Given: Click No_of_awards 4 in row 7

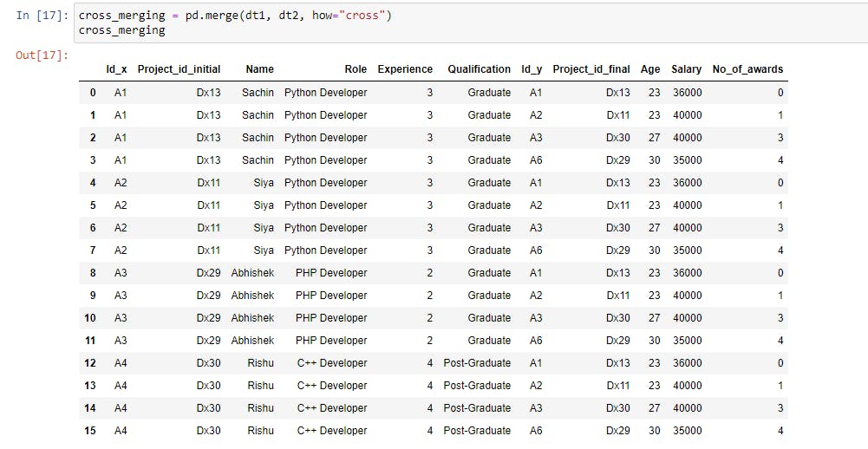Looking at the screenshot, I should click(x=780, y=251).
